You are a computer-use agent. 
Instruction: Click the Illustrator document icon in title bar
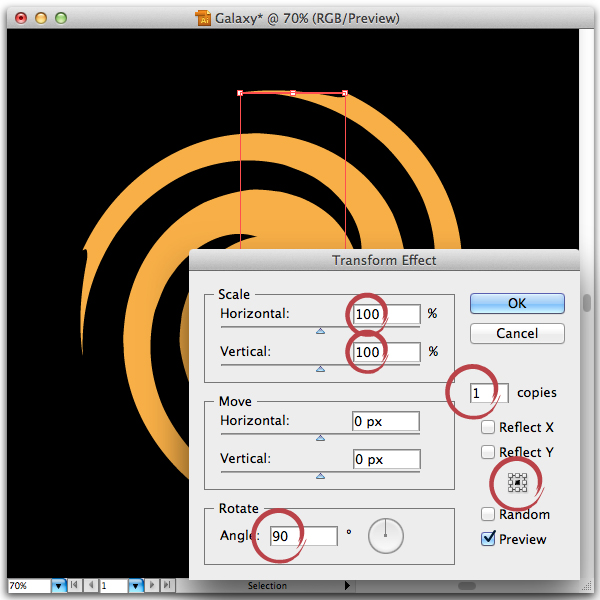[203, 18]
